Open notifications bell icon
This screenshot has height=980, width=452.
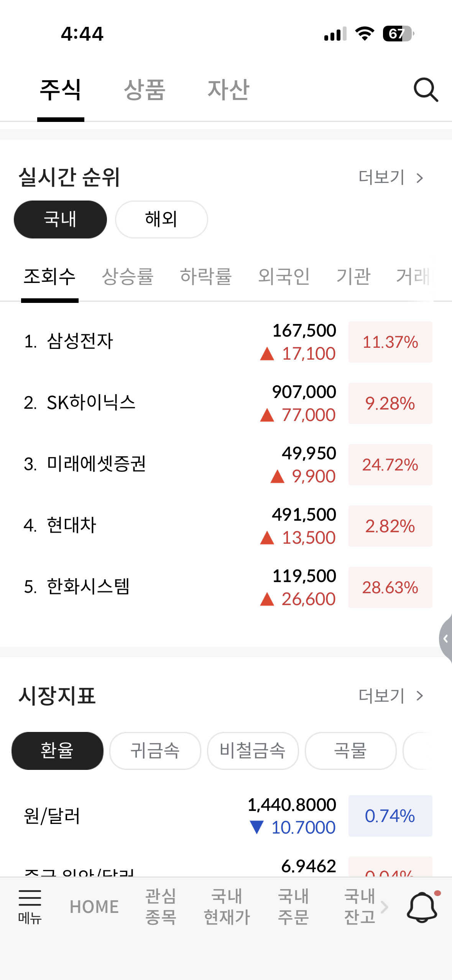click(422, 906)
